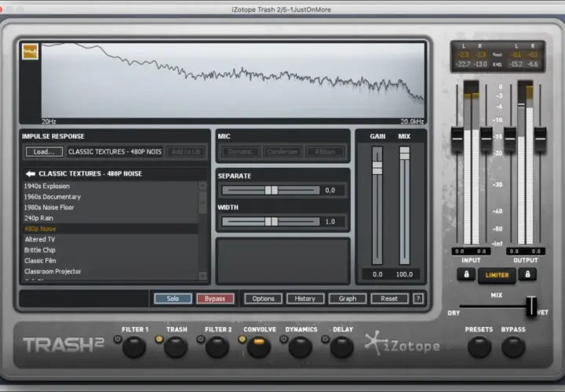
Task: Click the convolve Gain fader handle
Action: [x=377, y=168]
